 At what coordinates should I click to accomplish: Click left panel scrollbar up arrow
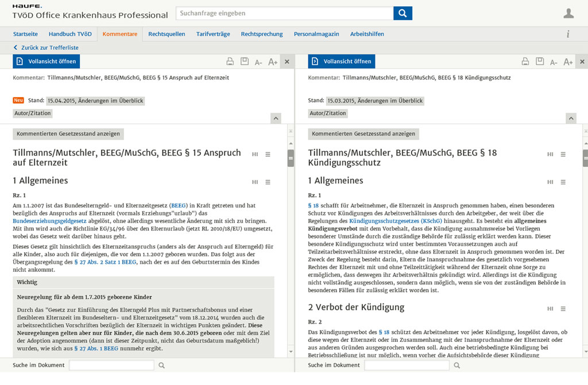[x=291, y=144]
